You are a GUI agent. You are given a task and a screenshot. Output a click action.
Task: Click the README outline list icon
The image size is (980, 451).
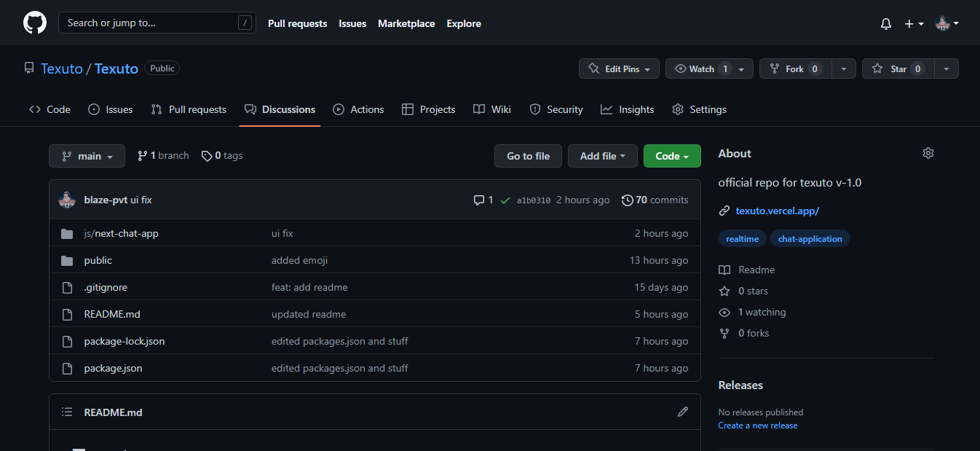coord(67,412)
